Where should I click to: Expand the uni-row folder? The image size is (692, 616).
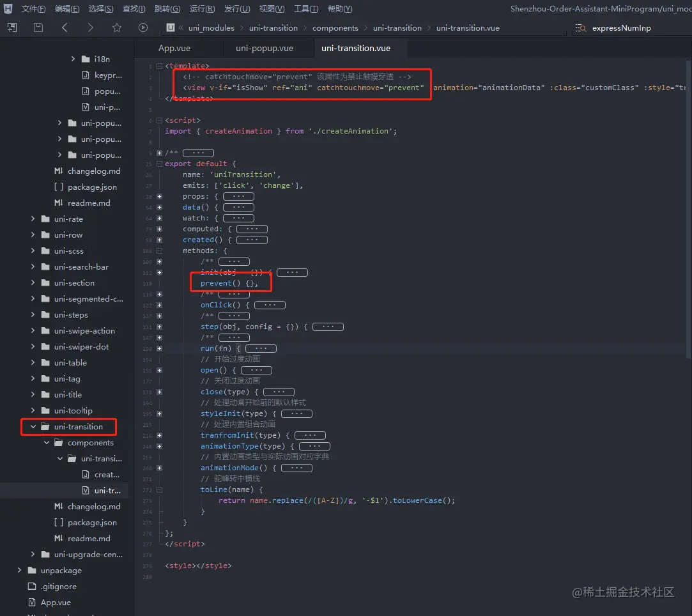[x=33, y=235]
